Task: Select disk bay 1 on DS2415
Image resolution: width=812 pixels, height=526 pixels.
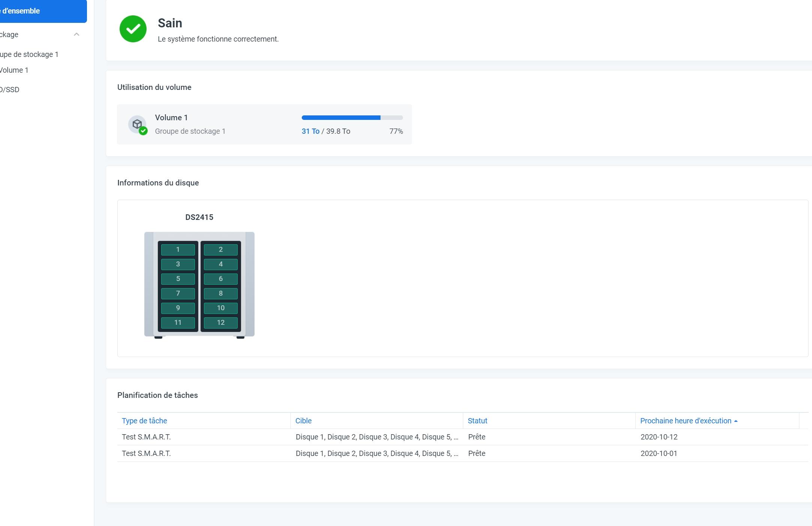Action: click(178, 250)
